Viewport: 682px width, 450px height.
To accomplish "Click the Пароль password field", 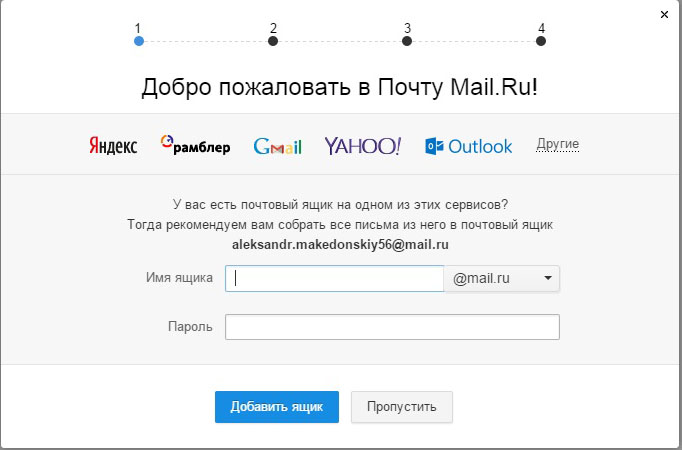I will click(392, 327).
